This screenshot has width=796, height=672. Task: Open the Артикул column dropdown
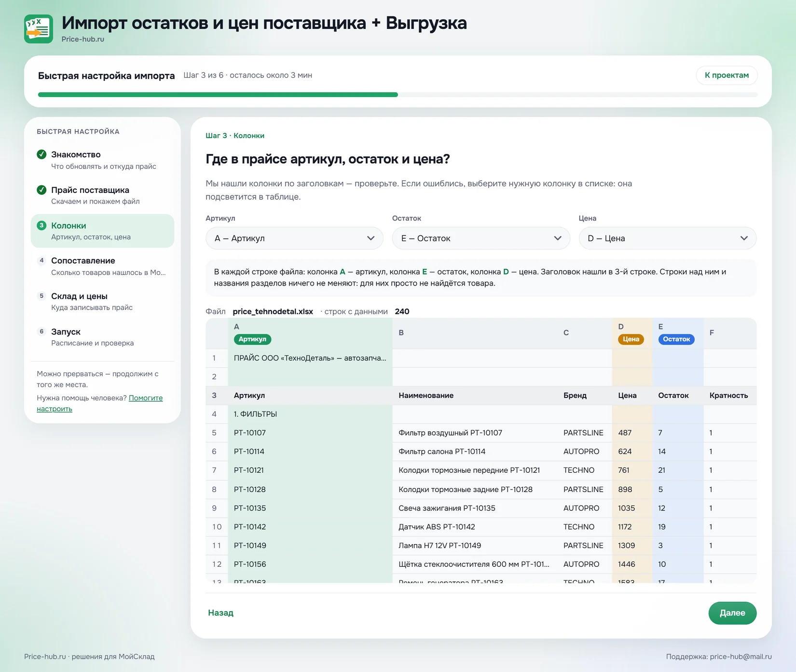[x=294, y=238]
